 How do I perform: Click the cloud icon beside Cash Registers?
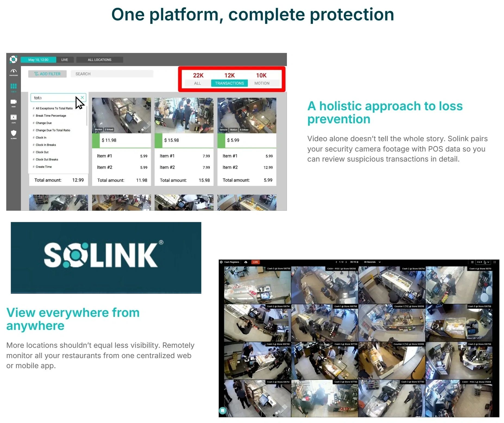[246, 262]
